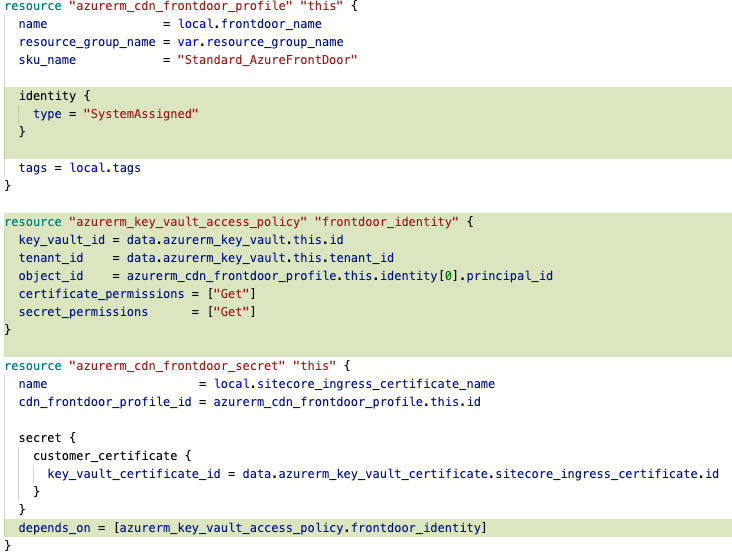Click cdn_frontdoor_profile_id attribute
Image resolution: width=732 pixels, height=557 pixels.
[105, 402]
